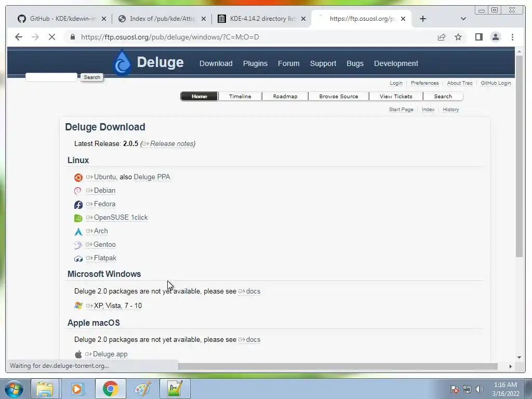Open the Deluge.app download link

[106, 354]
